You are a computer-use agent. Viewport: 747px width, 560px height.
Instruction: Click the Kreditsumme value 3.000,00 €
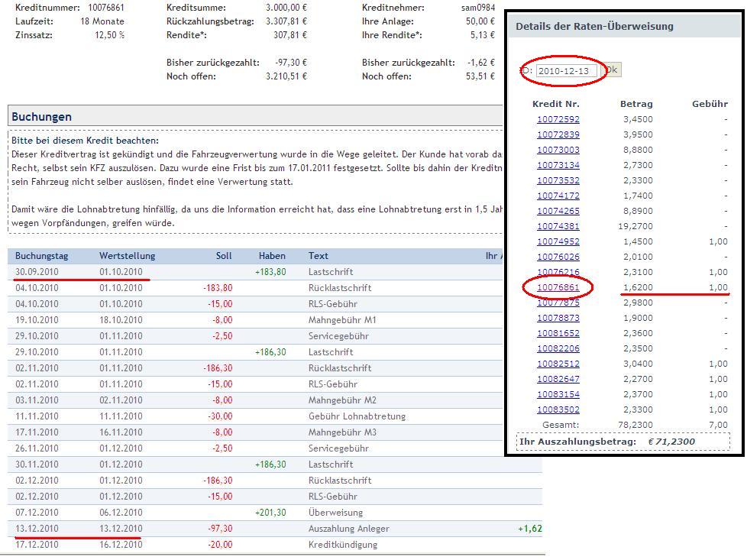pos(286,8)
